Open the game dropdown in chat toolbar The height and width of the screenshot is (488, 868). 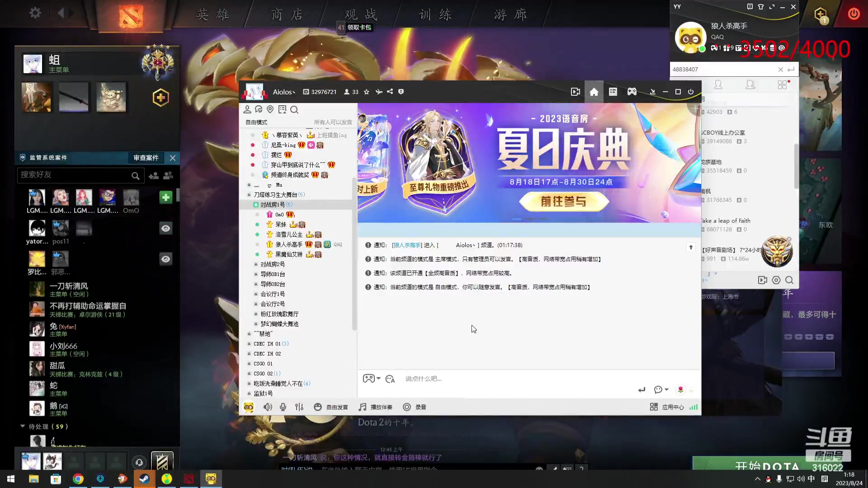coord(372,378)
